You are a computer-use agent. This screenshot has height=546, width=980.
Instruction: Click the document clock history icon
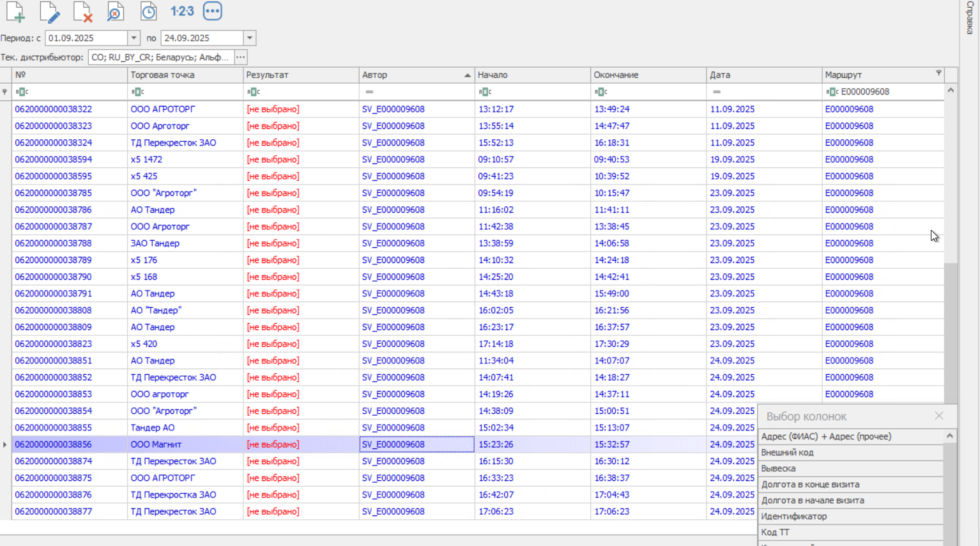click(x=148, y=11)
